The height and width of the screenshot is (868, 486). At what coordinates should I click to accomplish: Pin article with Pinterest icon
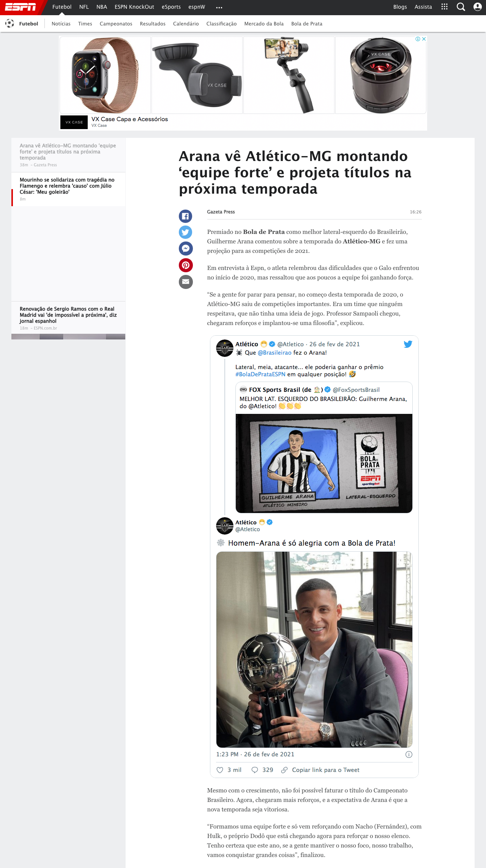pyautogui.click(x=186, y=265)
